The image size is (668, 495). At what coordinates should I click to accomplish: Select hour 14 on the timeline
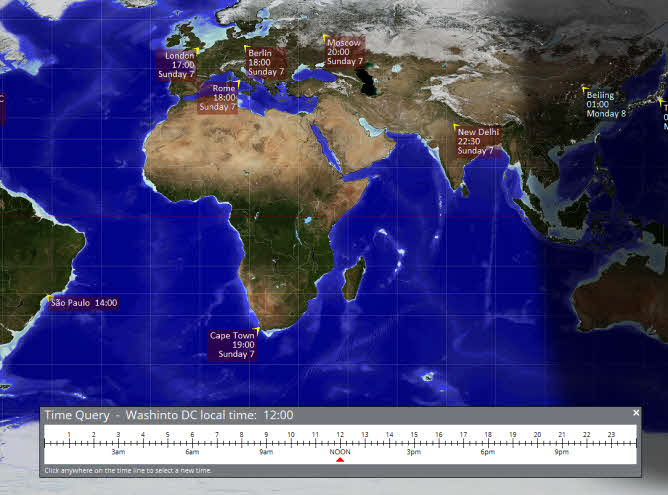[x=390, y=435]
